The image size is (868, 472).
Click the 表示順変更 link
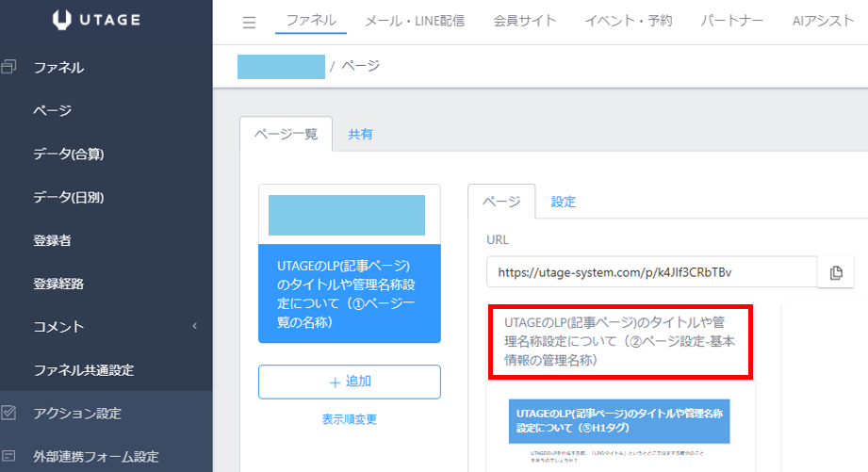tap(349, 419)
